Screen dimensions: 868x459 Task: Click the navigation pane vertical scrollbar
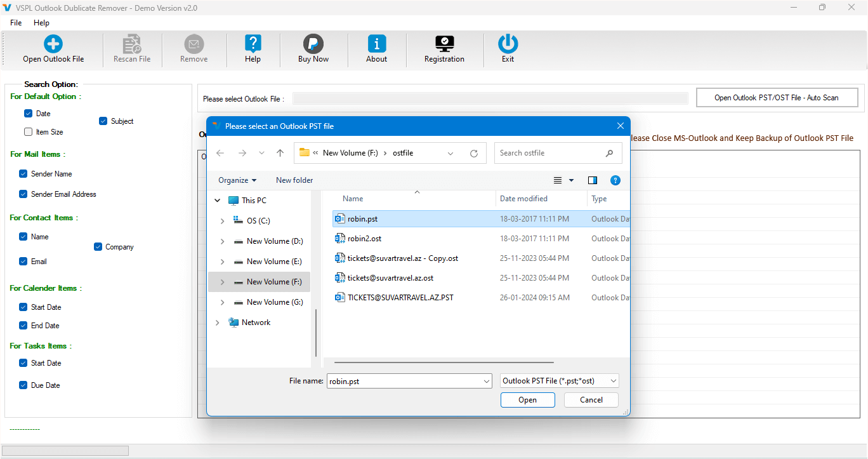(316, 333)
